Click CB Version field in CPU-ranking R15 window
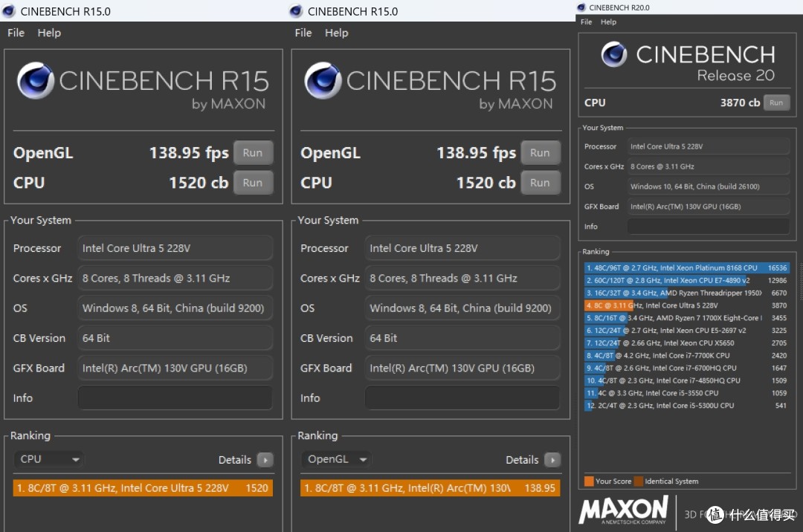Image resolution: width=803 pixels, height=532 pixels. click(x=175, y=338)
